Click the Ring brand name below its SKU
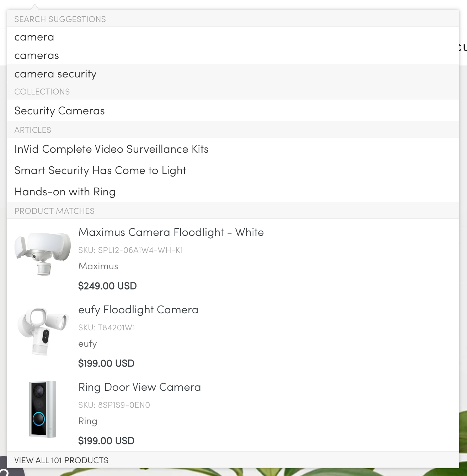 [x=87, y=421]
